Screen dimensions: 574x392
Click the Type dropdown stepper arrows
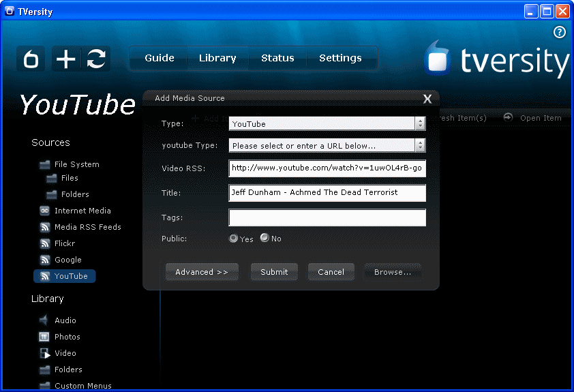click(420, 123)
